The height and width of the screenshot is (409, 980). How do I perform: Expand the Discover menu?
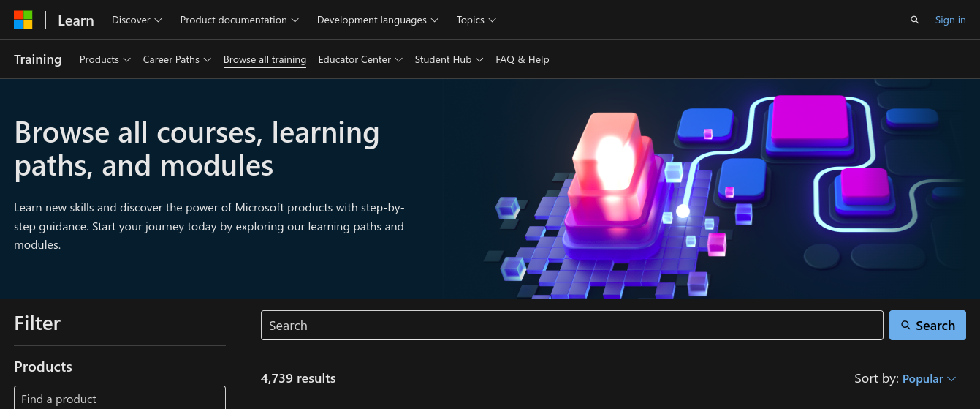(137, 20)
